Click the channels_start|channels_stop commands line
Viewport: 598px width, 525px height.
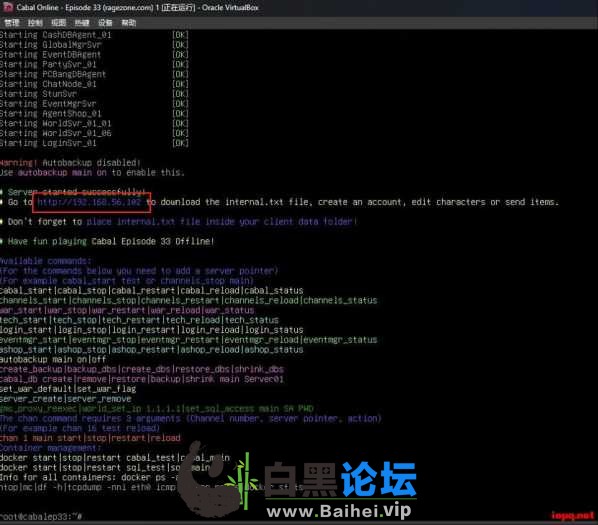(188, 300)
